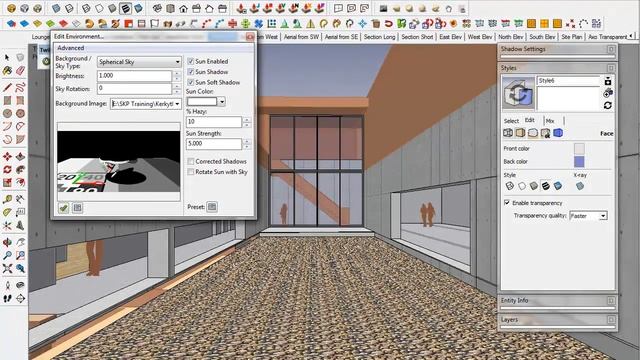Click the Zoom Extents tool
640x360 pixels.
point(7,269)
